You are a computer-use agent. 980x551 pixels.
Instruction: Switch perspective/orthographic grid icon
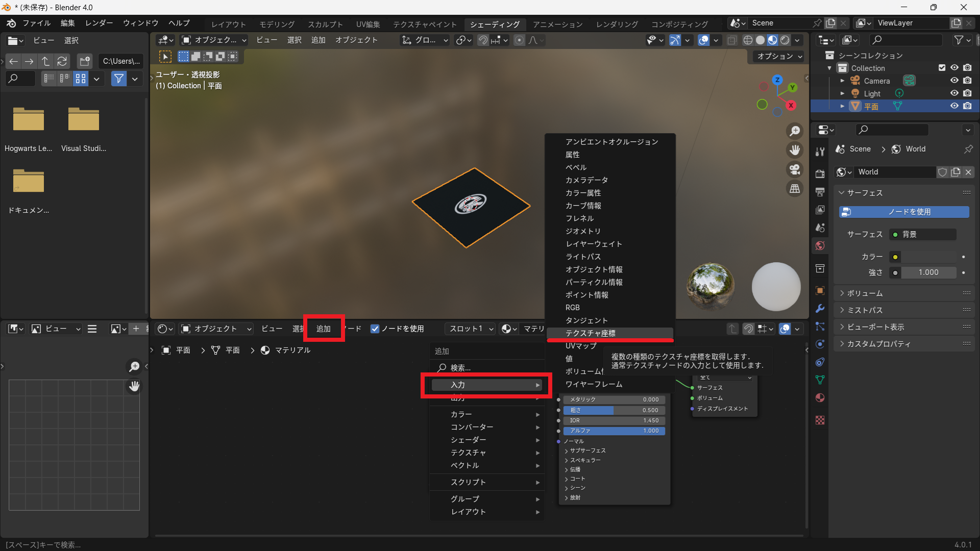(795, 189)
